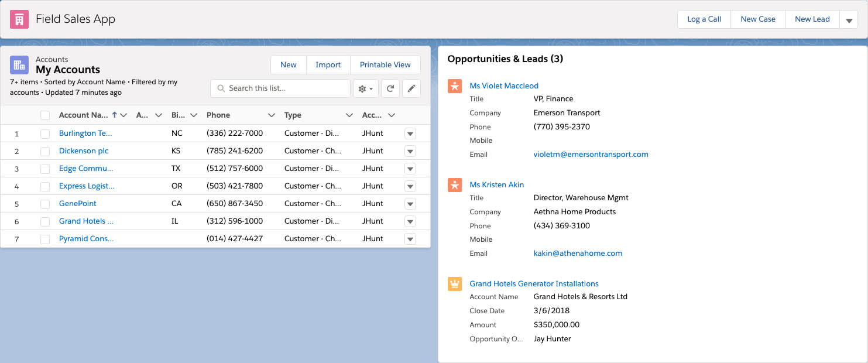Click the pencil edit list icon
The height and width of the screenshot is (363, 868).
pyautogui.click(x=411, y=88)
